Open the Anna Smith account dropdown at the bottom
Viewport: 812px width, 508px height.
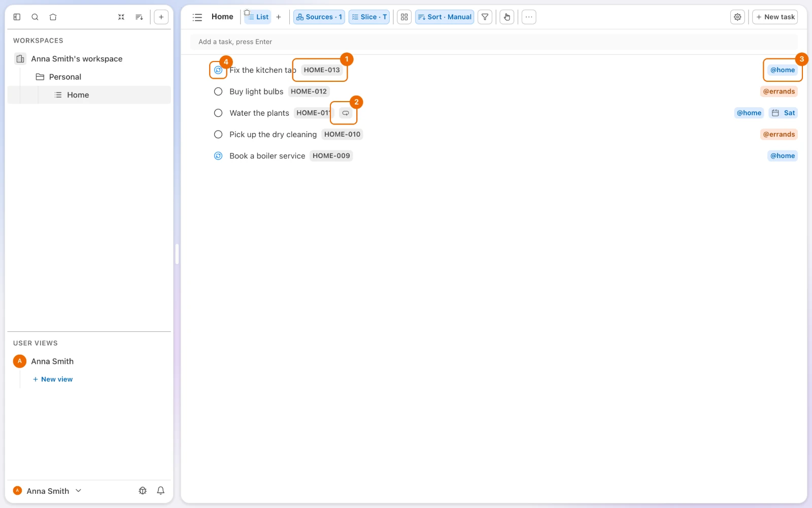47,491
